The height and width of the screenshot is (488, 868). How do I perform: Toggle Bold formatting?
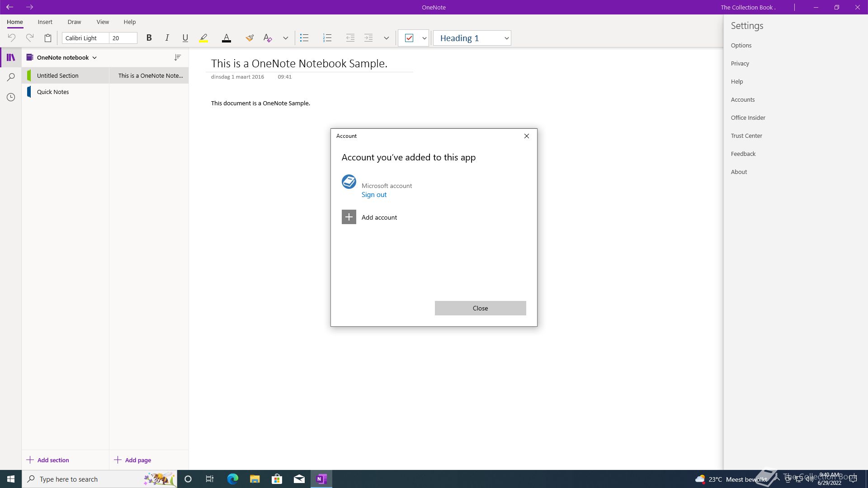(149, 38)
